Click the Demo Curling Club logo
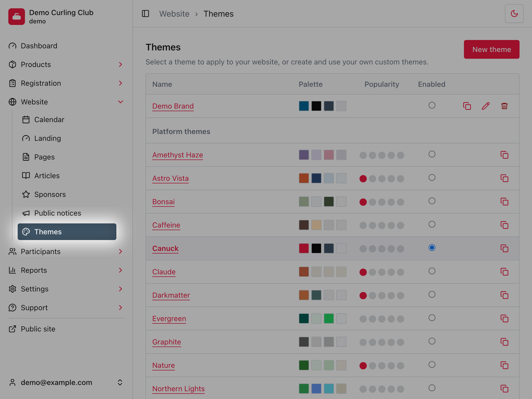This screenshot has height=399, width=532. (x=17, y=17)
